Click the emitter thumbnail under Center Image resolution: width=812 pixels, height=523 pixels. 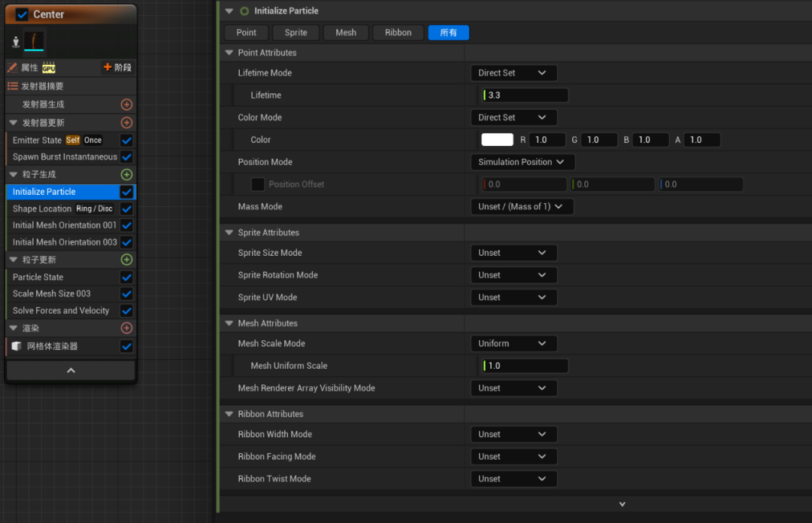pyautogui.click(x=34, y=41)
